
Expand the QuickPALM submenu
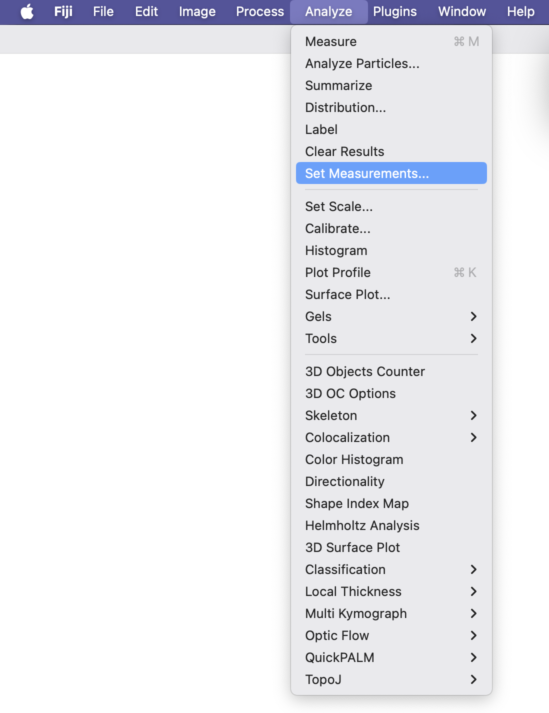(x=391, y=658)
